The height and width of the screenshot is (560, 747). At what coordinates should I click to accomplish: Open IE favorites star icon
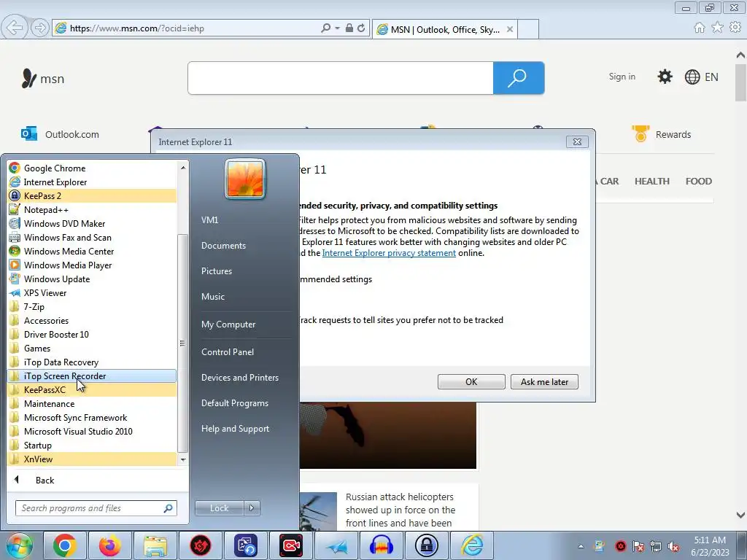point(717,28)
